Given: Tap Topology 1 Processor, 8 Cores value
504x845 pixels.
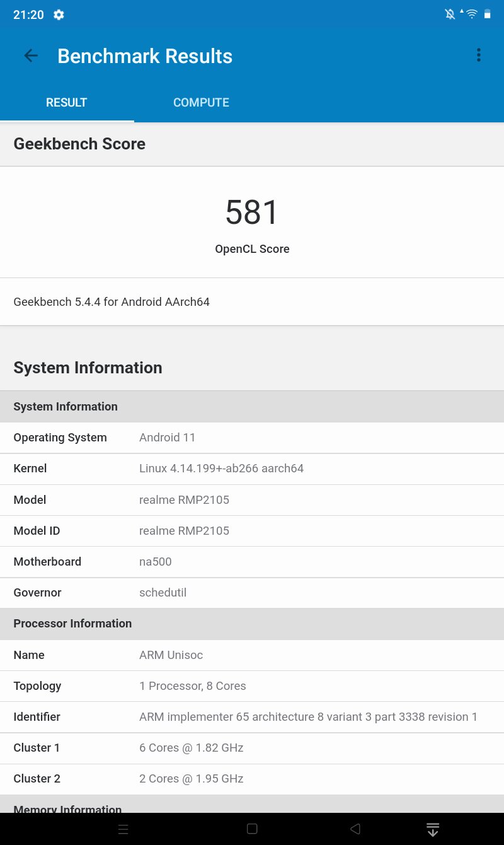Looking at the screenshot, I should (192, 686).
